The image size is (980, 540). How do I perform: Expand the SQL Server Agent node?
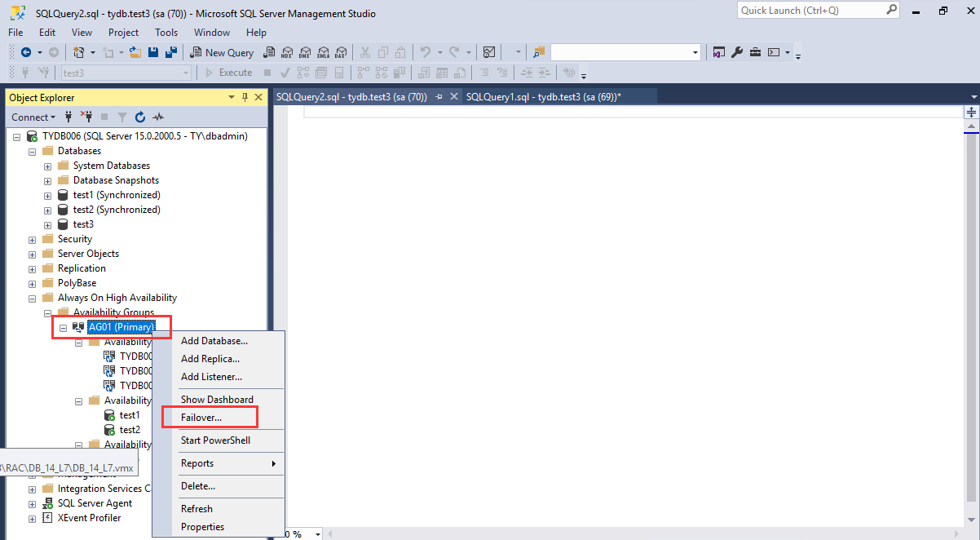click(x=33, y=503)
